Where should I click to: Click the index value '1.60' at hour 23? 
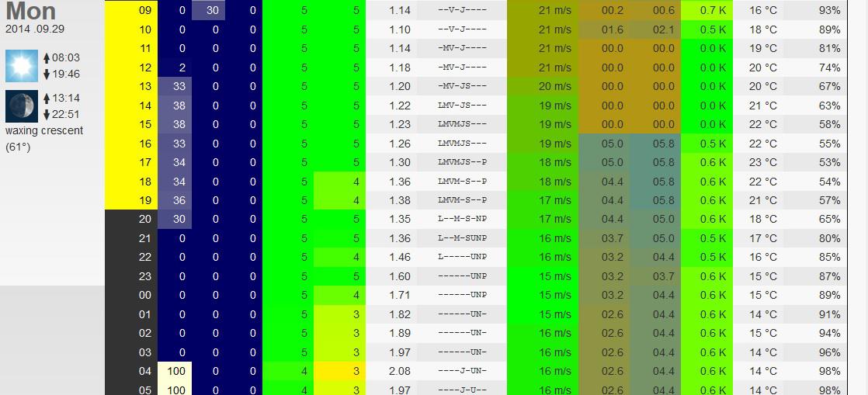(x=400, y=276)
